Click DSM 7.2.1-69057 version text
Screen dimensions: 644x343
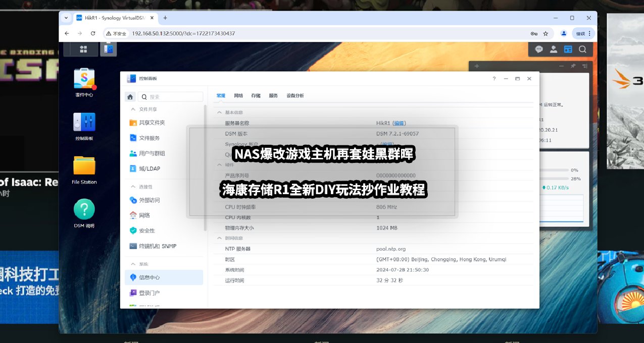point(398,134)
